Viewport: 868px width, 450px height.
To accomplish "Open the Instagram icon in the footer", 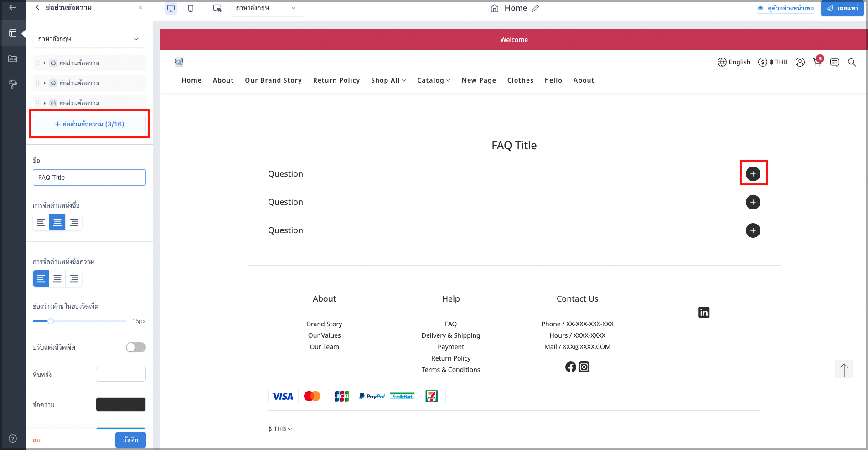I will click(584, 367).
